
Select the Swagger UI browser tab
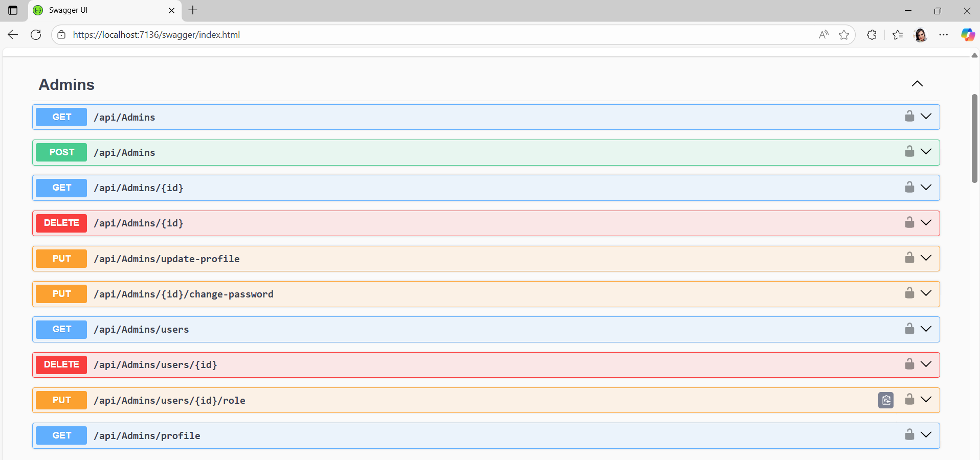click(x=102, y=10)
